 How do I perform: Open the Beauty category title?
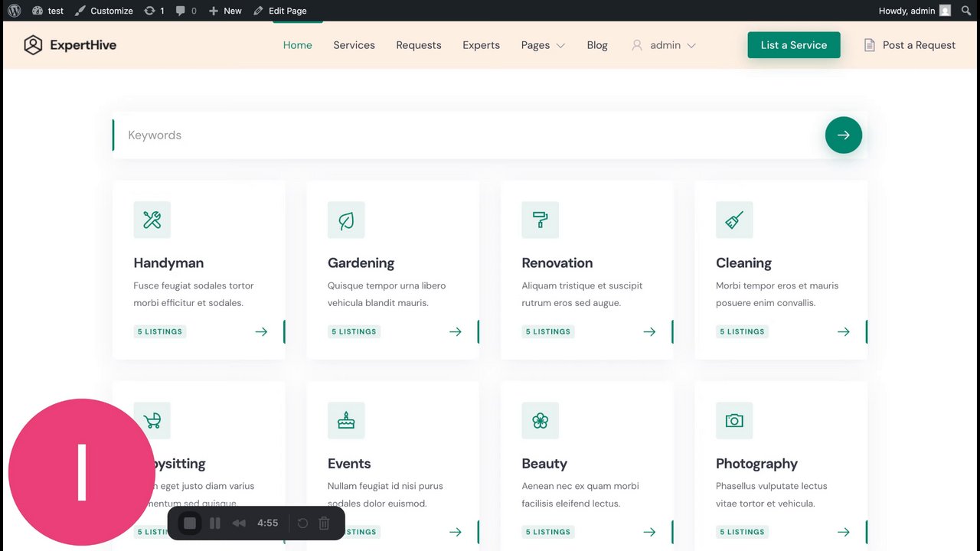[544, 464]
